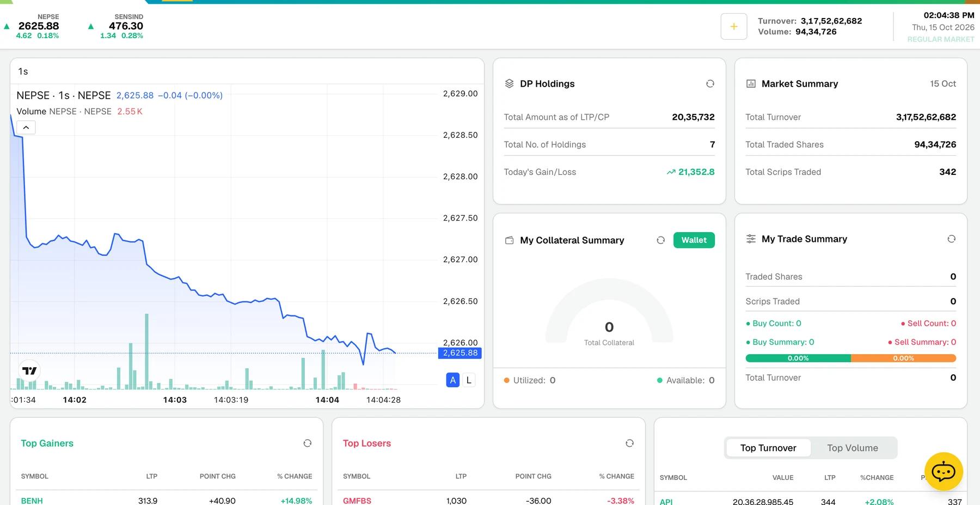Open the 1s interval selector
Viewport: 980px width, 505px height.
[x=23, y=71]
